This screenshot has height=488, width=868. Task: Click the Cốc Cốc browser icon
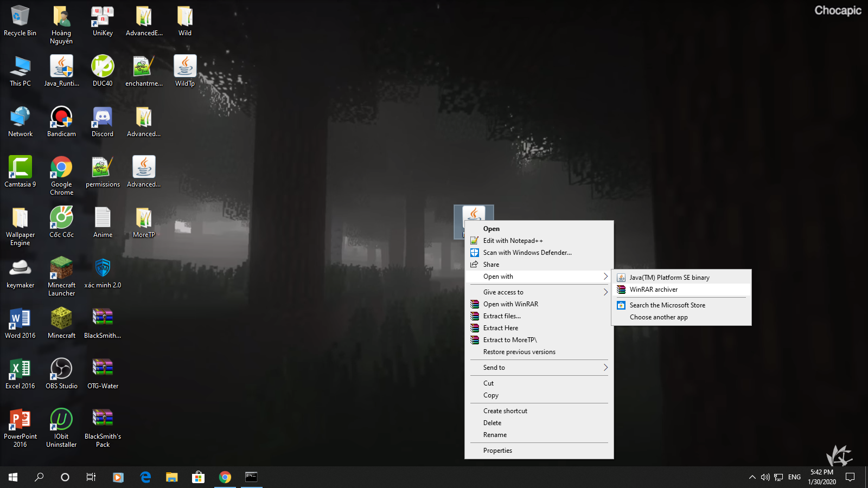[61, 219]
